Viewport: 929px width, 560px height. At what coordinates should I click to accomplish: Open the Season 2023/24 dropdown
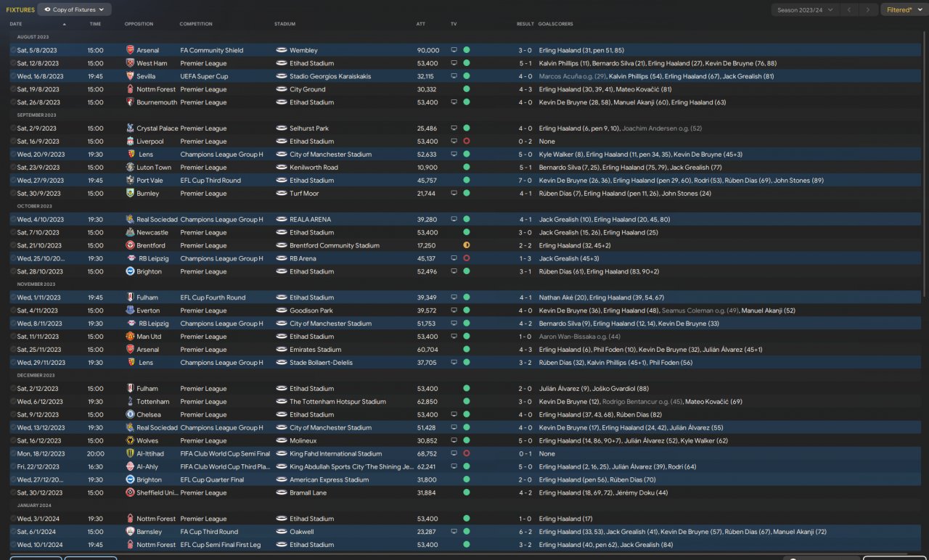click(x=804, y=10)
